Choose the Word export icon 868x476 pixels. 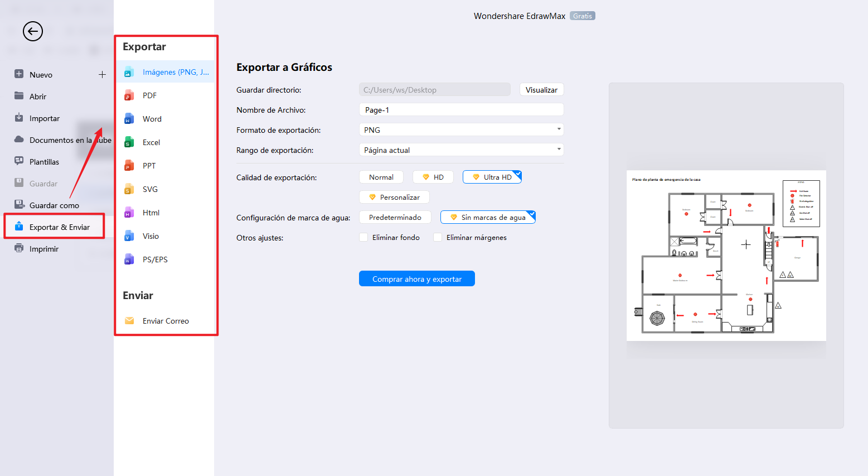(x=129, y=119)
